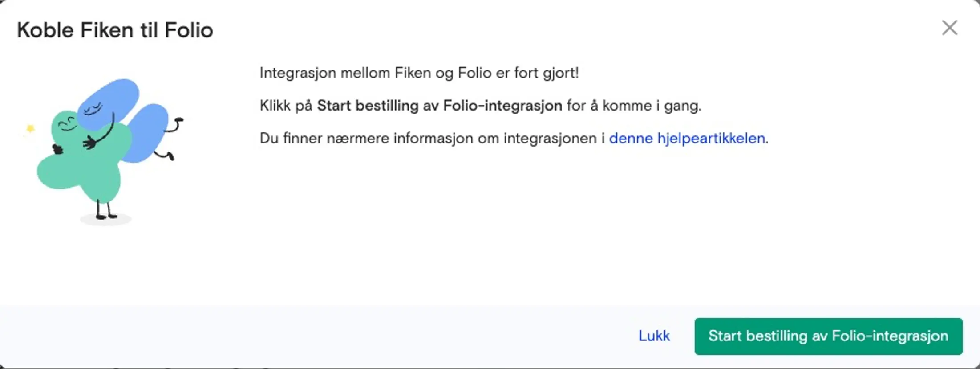Click the dialog title Koble Fiken til Folio

click(115, 30)
